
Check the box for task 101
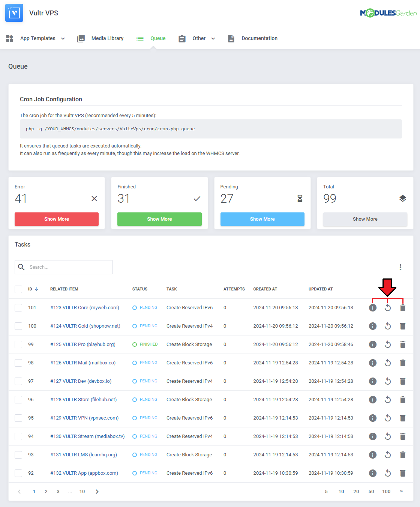coord(18,308)
